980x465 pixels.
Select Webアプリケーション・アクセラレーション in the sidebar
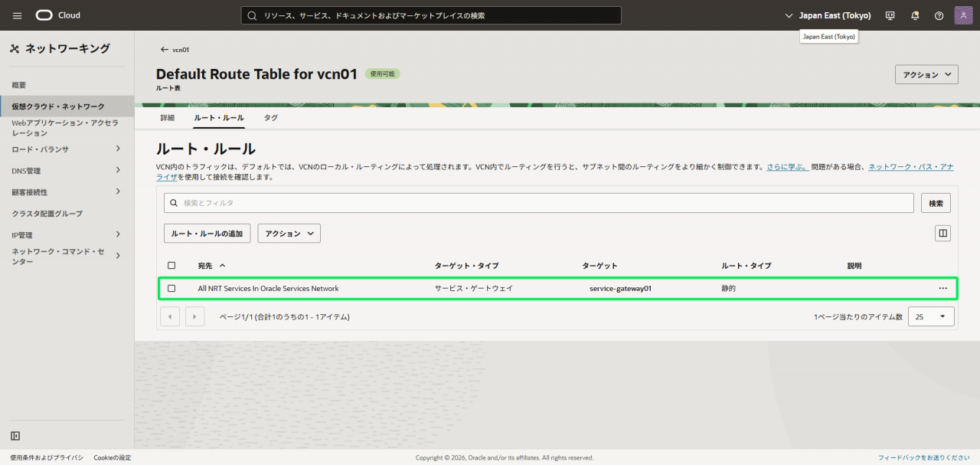tap(65, 128)
